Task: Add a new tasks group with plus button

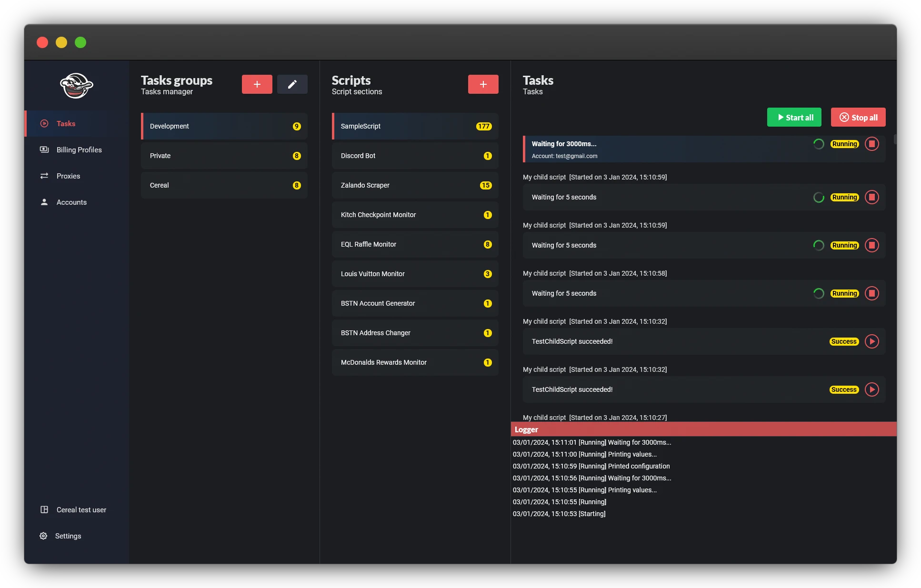Action: point(257,84)
